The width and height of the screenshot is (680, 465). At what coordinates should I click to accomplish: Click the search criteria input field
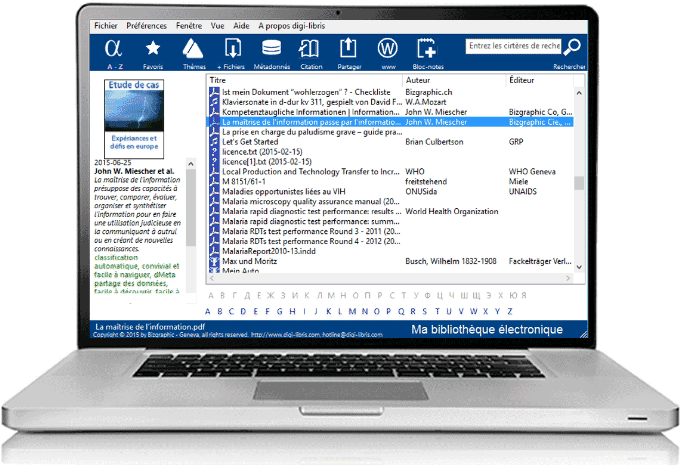(x=513, y=46)
